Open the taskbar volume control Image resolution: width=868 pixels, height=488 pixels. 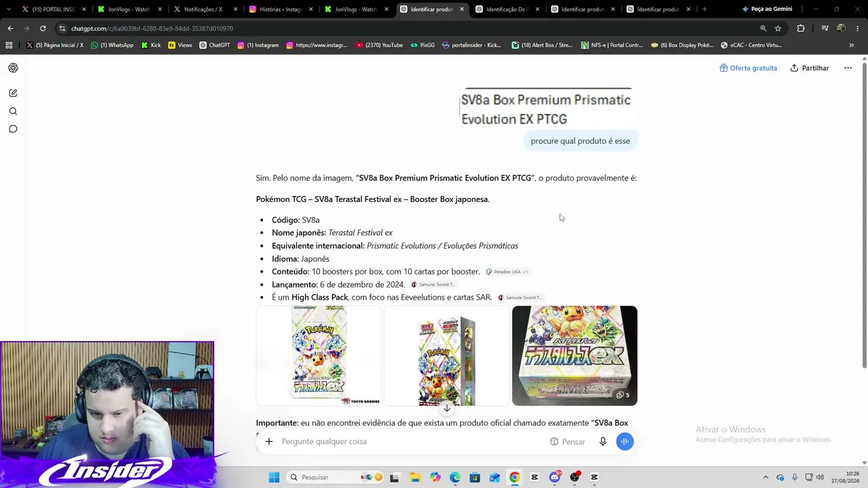click(x=820, y=477)
